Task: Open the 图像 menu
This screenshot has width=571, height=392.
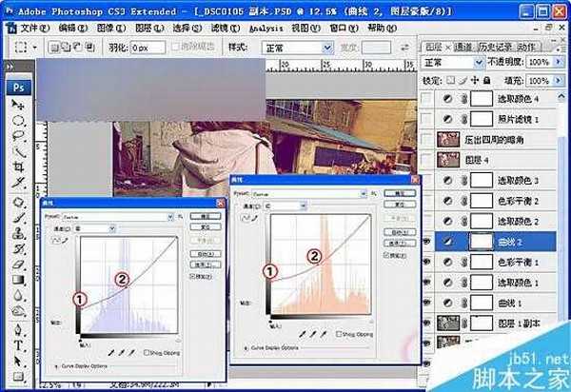Action: click(111, 28)
